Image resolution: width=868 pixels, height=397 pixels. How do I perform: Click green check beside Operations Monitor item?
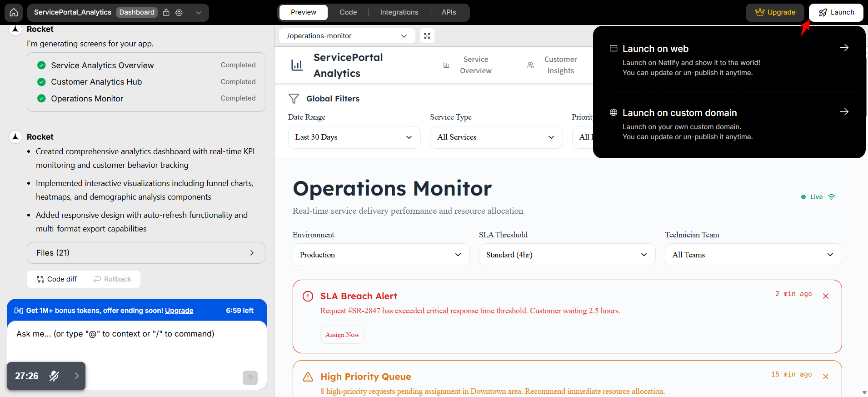click(41, 98)
